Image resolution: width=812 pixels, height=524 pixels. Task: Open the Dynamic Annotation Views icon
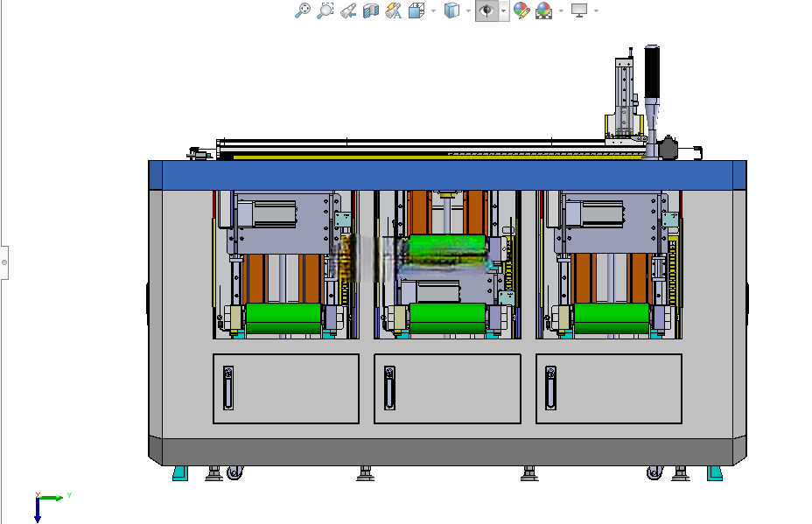click(394, 10)
